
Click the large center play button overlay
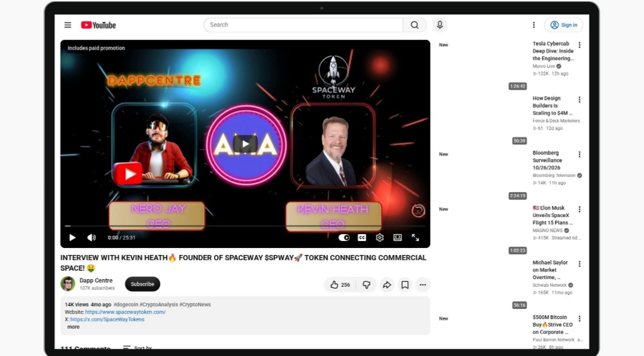point(245,144)
